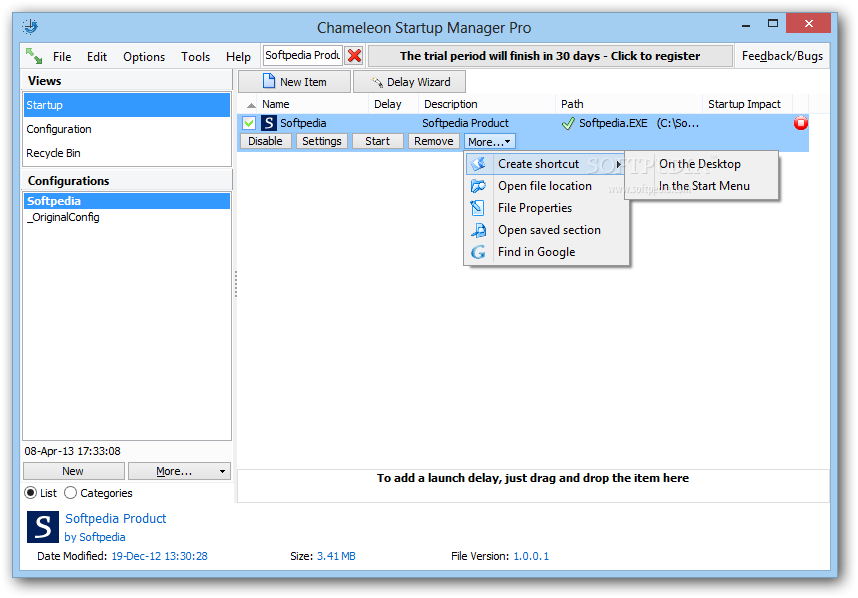Viewport: 858px width, 598px height.
Task: Open the Options menu
Action: pos(144,56)
